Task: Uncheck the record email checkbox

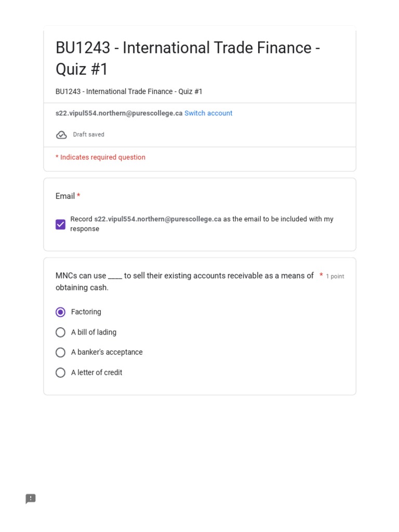Action: point(61,224)
